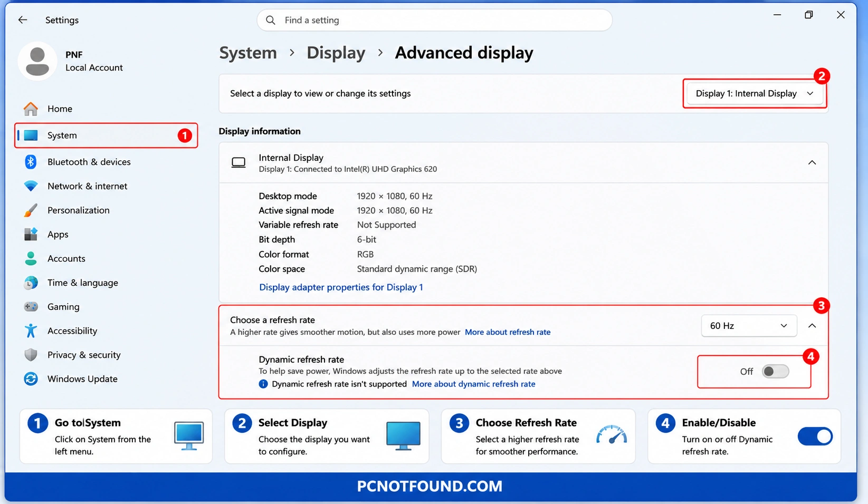Minimize the Settings window
Viewport: 868px width, 504px height.
777,15
